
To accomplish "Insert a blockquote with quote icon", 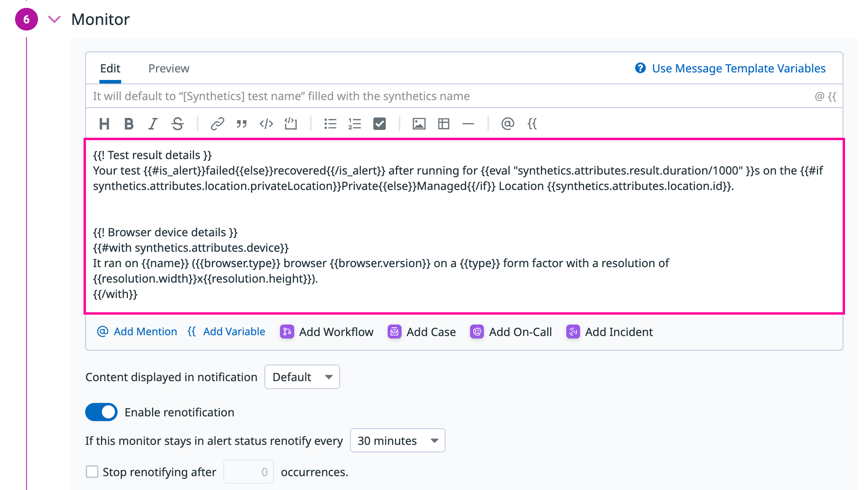I will point(242,124).
